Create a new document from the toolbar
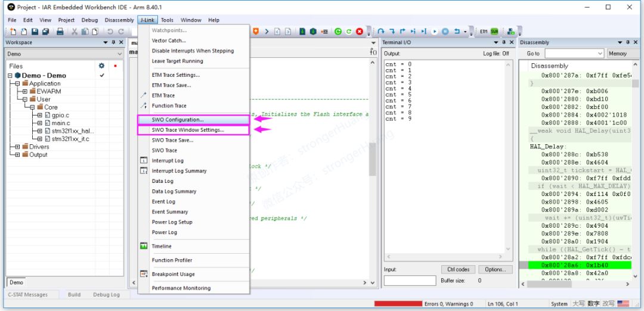644x311 pixels. (x=14, y=32)
